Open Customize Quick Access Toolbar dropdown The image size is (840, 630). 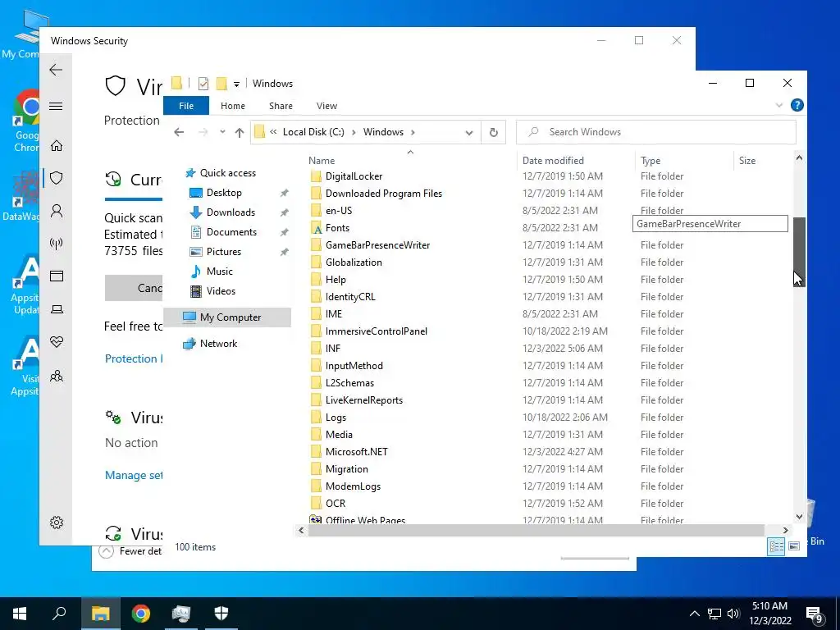(236, 84)
